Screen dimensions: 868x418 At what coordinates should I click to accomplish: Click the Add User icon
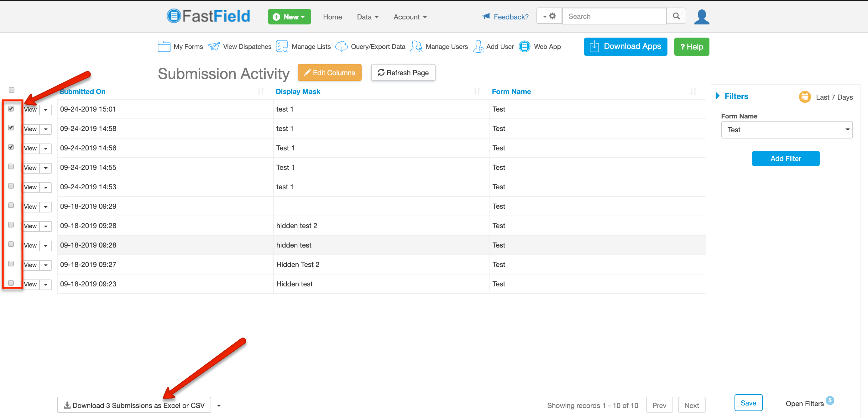coord(478,46)
